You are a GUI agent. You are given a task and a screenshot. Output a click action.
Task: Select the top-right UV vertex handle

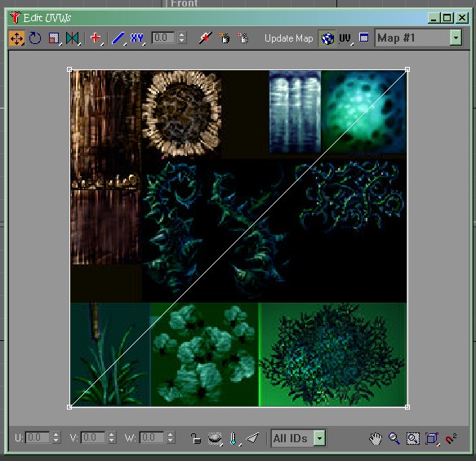pos(407,69)
